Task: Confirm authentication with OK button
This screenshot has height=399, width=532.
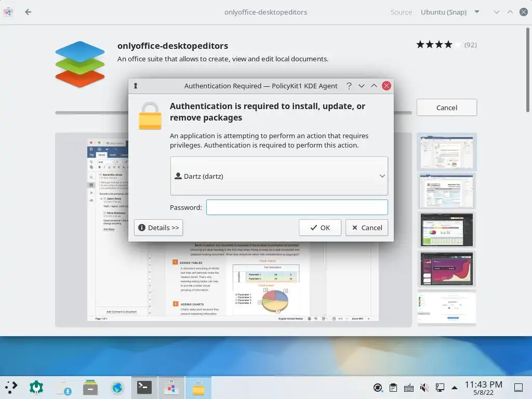Action: 320,228
